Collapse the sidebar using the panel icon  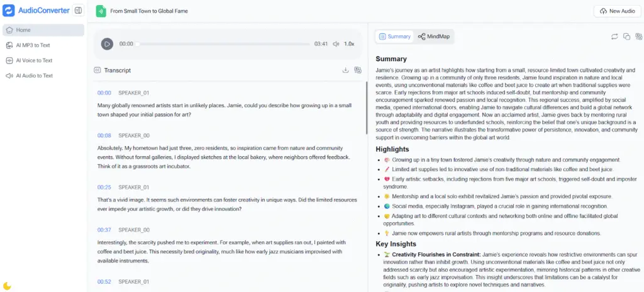(x=78, y=11)
